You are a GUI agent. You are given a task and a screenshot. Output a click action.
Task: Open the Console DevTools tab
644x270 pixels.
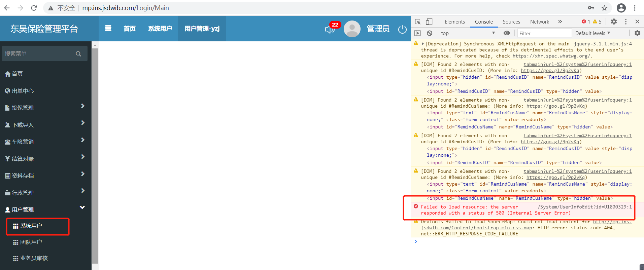[484, 22]
